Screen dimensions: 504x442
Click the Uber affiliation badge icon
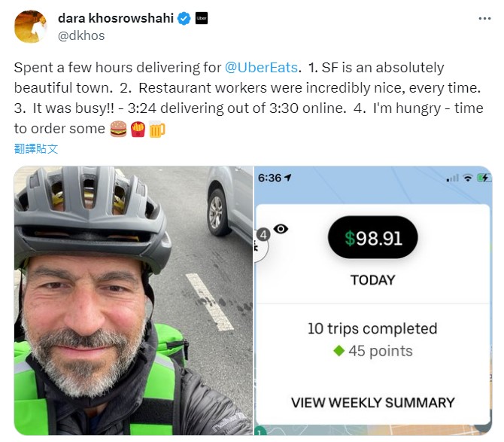pyautogui.click(x=202, y=18)
